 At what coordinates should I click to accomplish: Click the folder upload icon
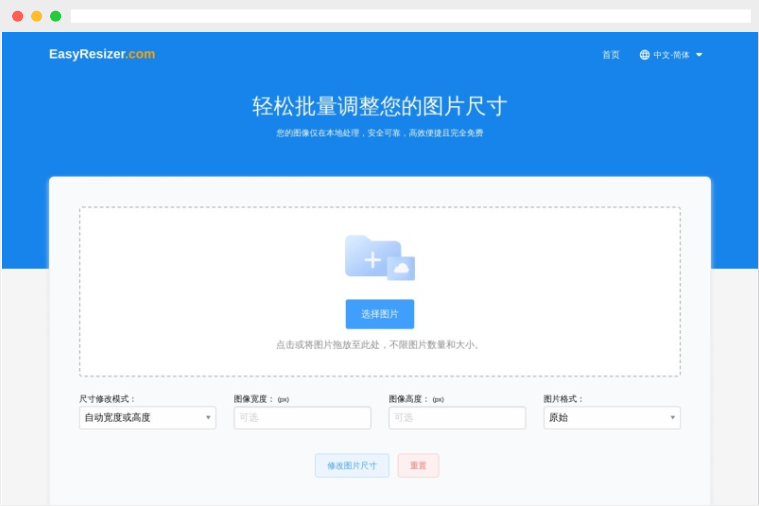click(380, 258)
